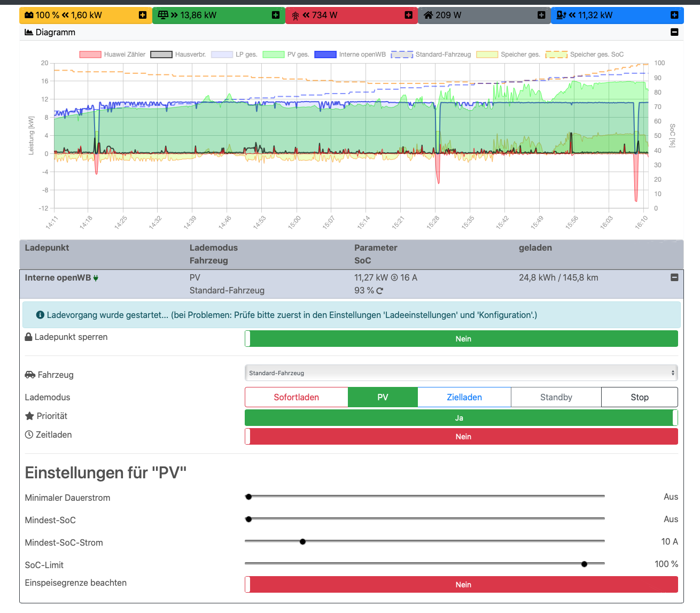Click the car icon beside Fahrzeug

[30, 375]
